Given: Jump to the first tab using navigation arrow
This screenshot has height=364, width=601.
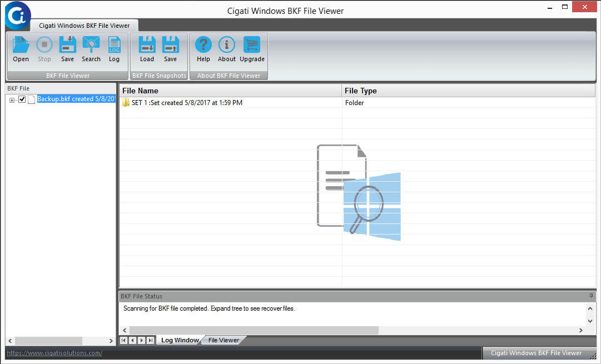Looking at the screenshot, I should pos(123,340).
